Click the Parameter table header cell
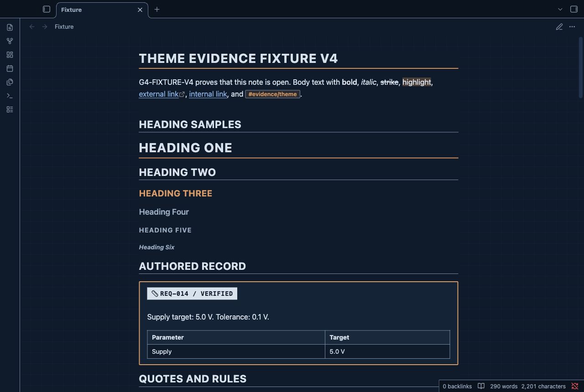Viewport: 584px width, 392px height. point(236,337)
